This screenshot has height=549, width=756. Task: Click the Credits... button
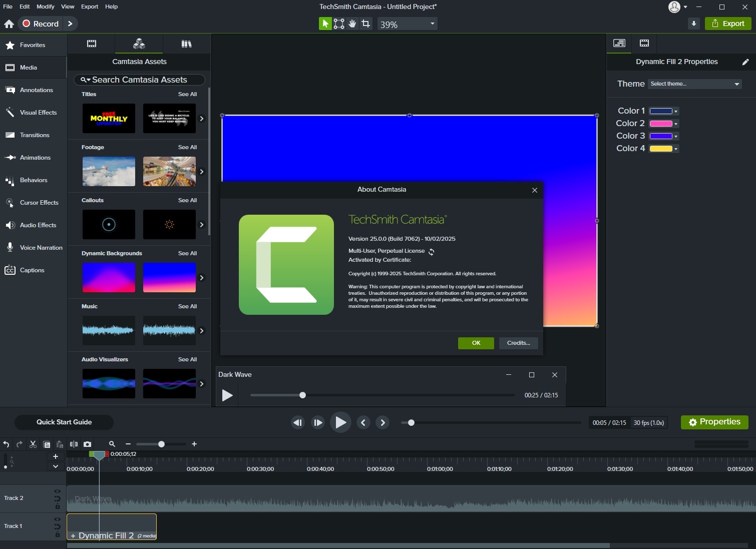(x=518, y=343)
